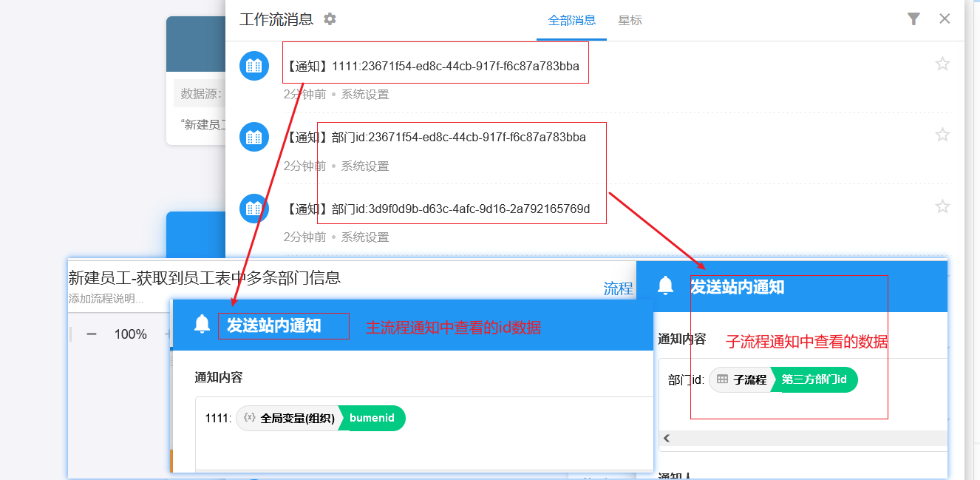Click 添加流程说明 description field
Image resolution: width=980 pixels, height=480 pixels.
click(x=106, y=299)
